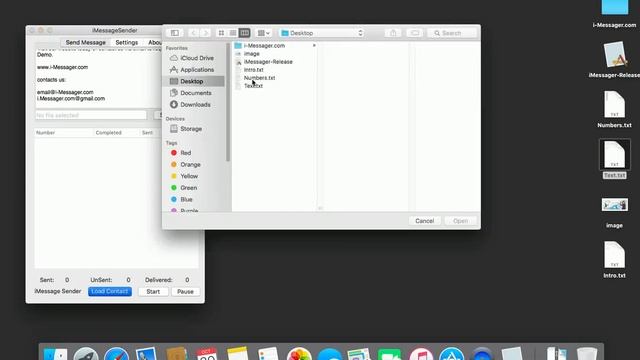
Task: Click the sidebar scrollbar in file dialog
Action: click(x=228, y=102)
